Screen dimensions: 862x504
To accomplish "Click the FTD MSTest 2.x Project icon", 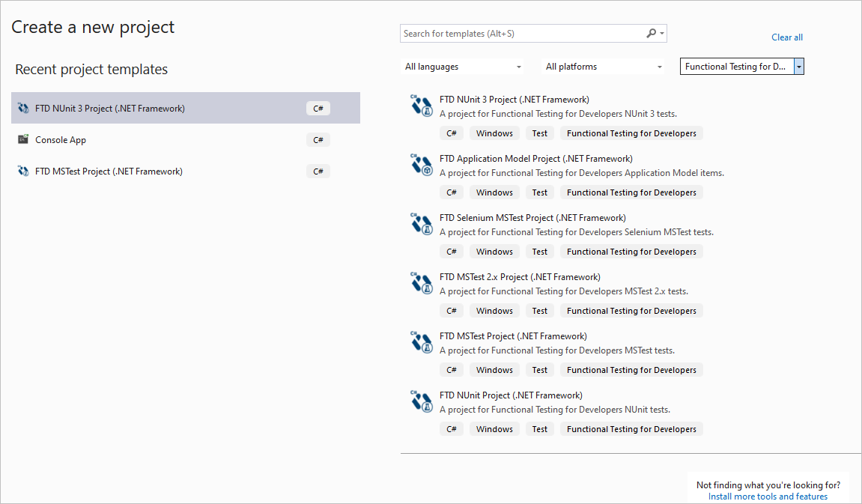I will pos(422,283).
